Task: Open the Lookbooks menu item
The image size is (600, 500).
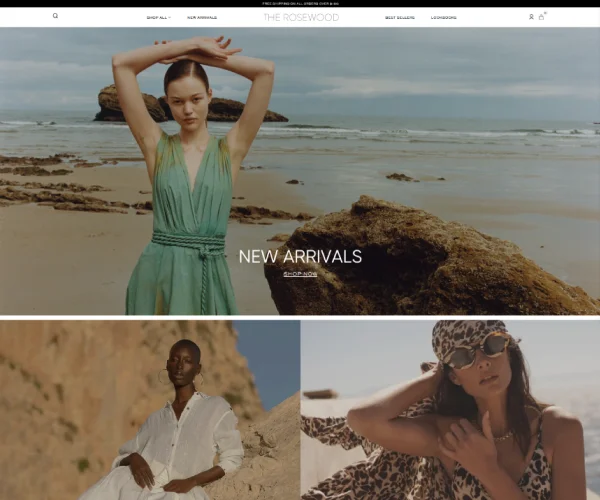Action: pos(444,17)
